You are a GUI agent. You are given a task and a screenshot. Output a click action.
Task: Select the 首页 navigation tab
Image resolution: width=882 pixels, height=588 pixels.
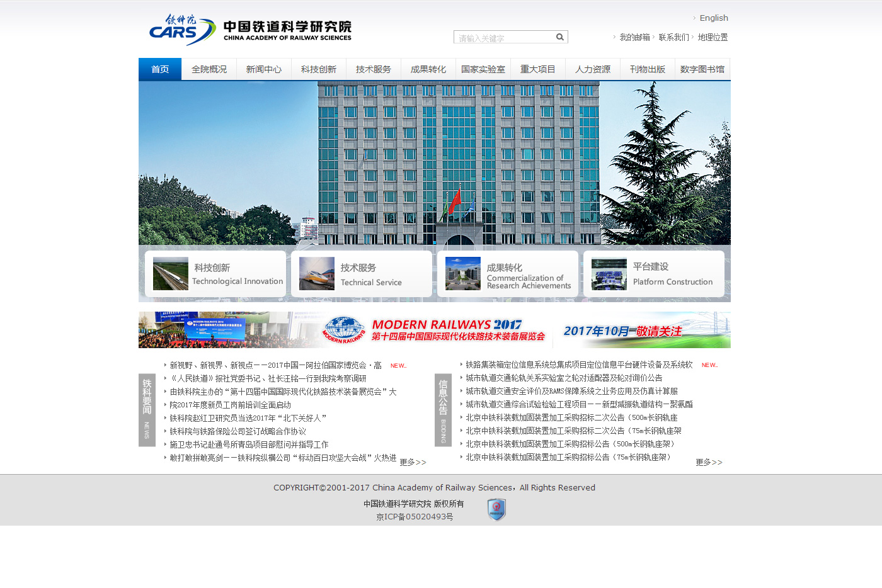tap(160, 69)
